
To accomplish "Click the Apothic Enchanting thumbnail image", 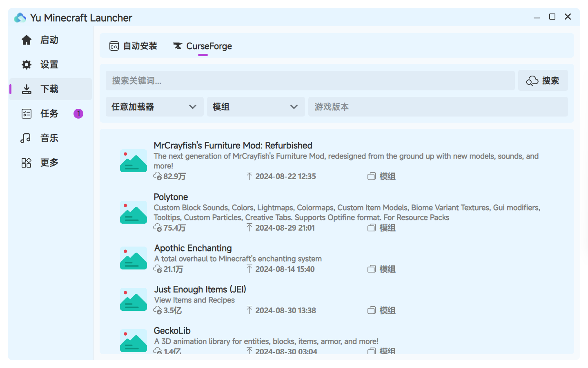I will pos(134,258).
